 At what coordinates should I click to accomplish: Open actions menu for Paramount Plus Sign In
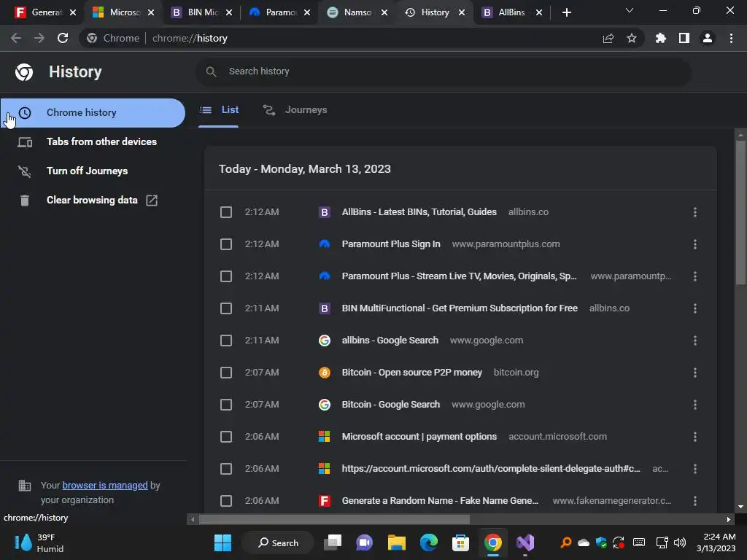click(695, 244)
